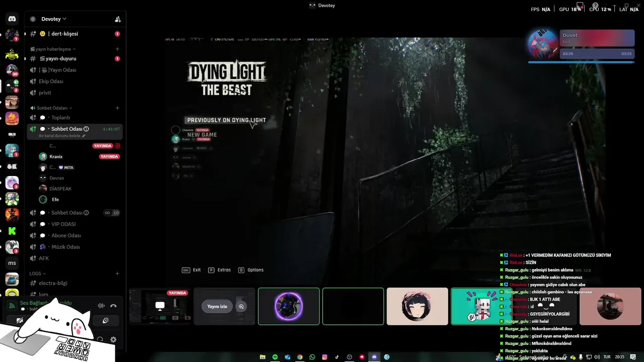
Task: Select the dark-haired anime avatar tile
Action: click(417, 306)
